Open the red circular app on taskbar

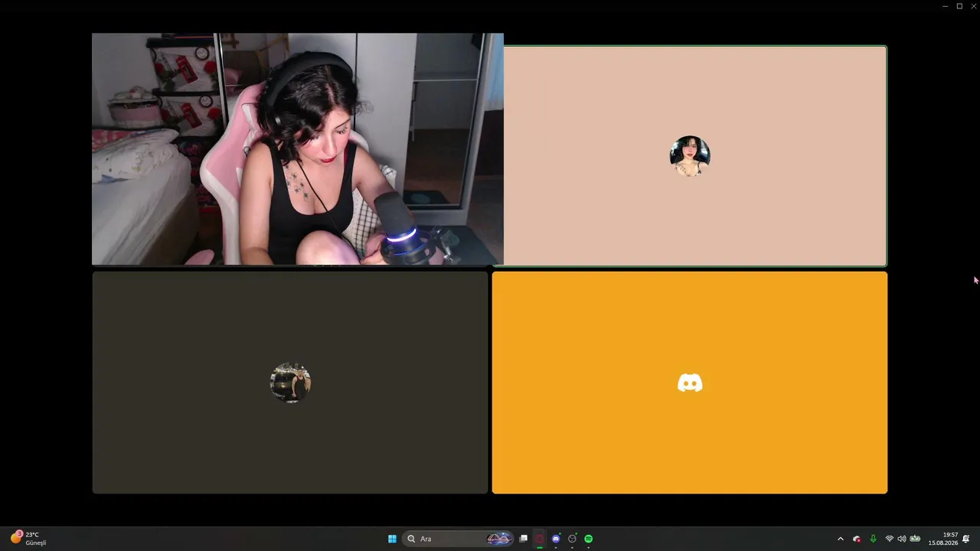tap(540, 539)
